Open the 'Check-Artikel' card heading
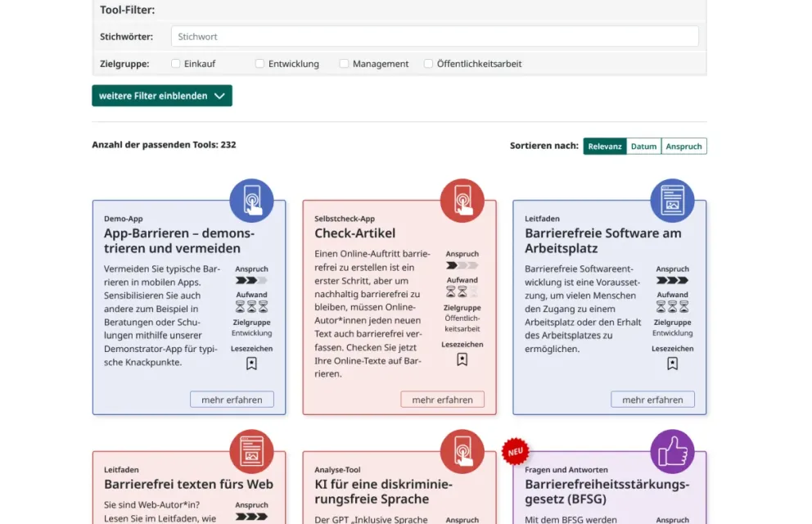The image size is (812, 524). point(354,233)
